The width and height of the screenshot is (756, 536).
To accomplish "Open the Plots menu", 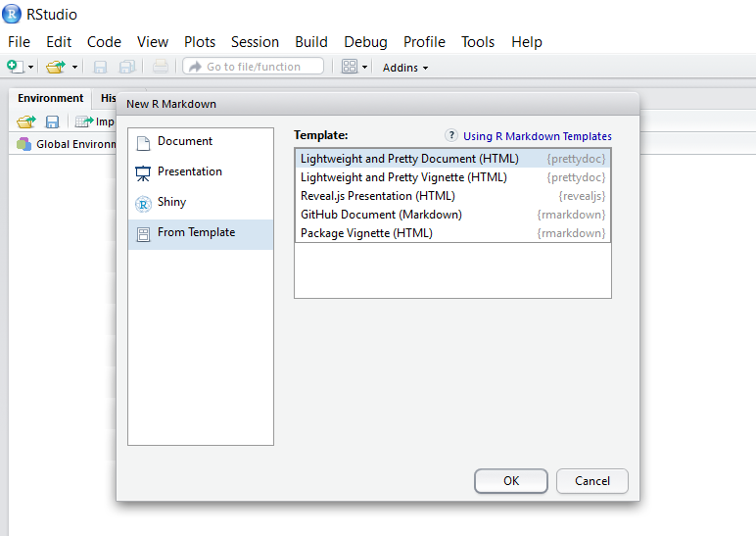I will 200,42.
